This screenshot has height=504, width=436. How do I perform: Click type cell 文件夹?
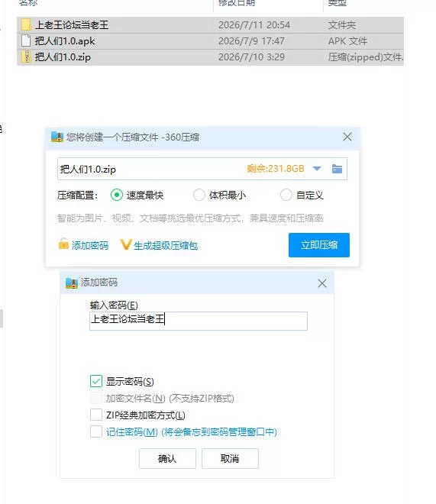pos(342,25)
